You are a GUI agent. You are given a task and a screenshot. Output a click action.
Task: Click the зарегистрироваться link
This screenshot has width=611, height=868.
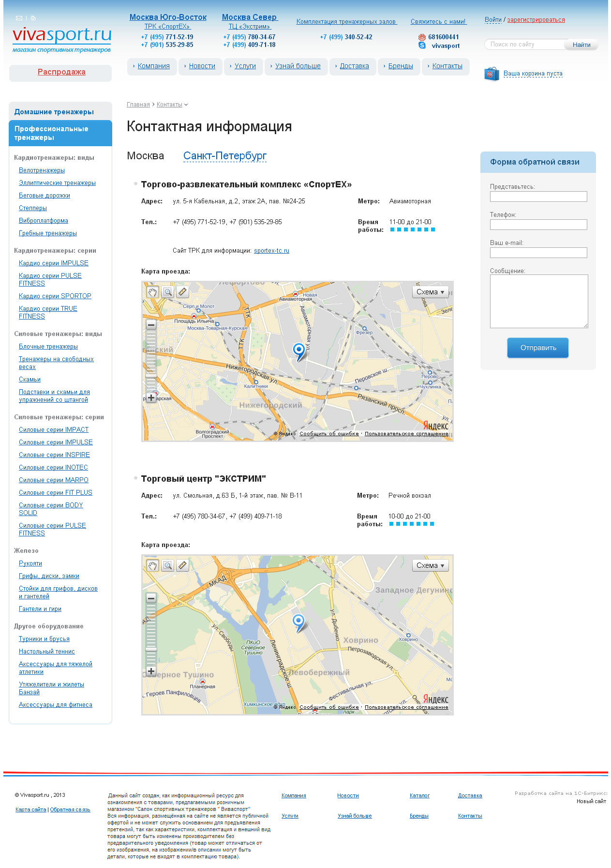[x=536, y=20]
